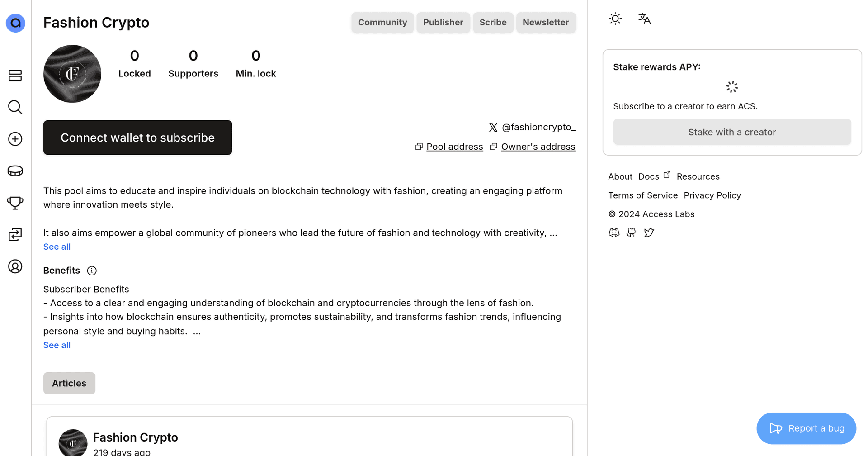Click Stake with a creator button
The height and width of the screenshot is (456, 868).
pyautogui.click(x=732, y=132)
